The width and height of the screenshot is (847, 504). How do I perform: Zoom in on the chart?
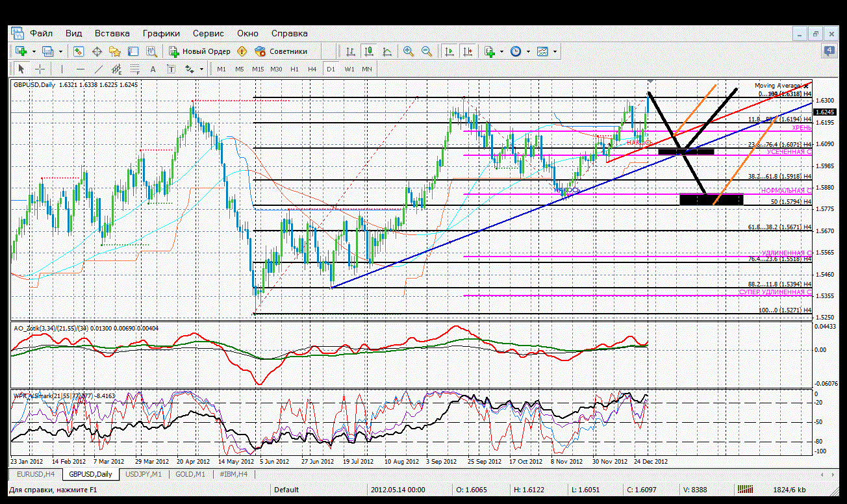(409, 51)
